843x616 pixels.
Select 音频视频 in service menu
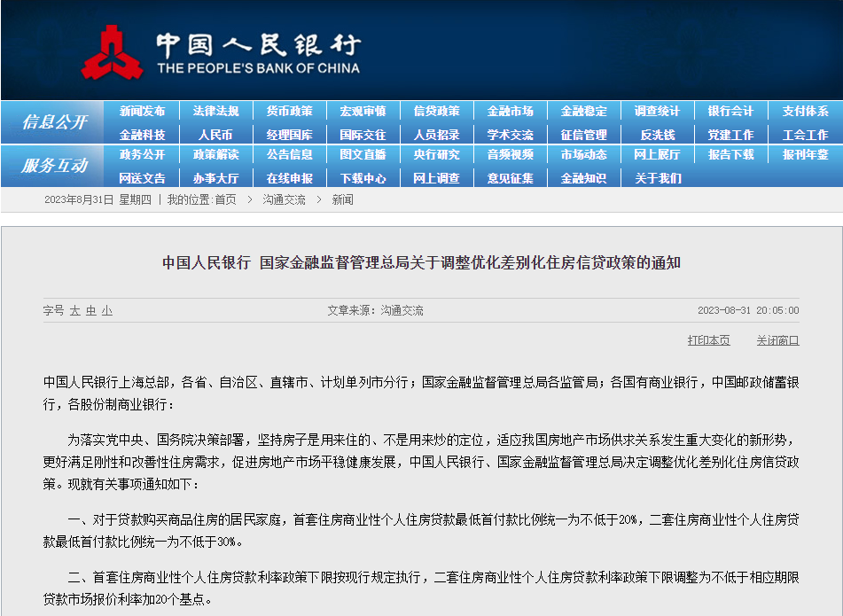pyautogui.click(x=511, y=155)
